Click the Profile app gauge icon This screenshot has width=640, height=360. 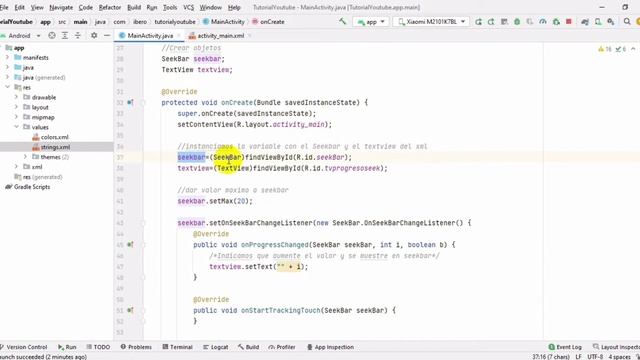(x=543, y=22)
